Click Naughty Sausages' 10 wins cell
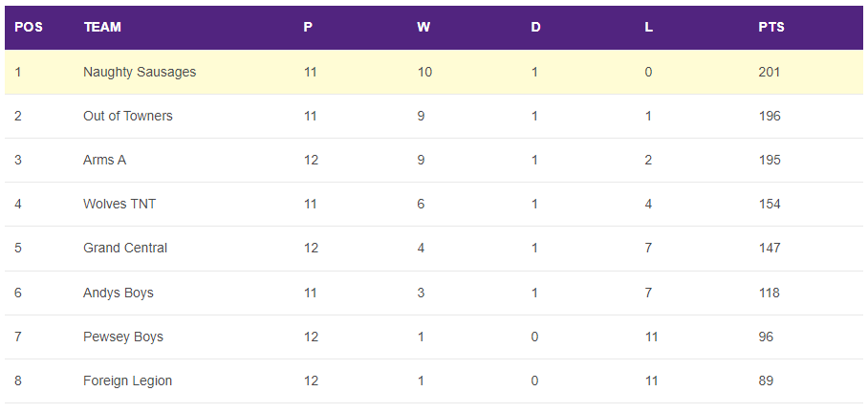Screen dimensions: 868x413 [424, 72]
